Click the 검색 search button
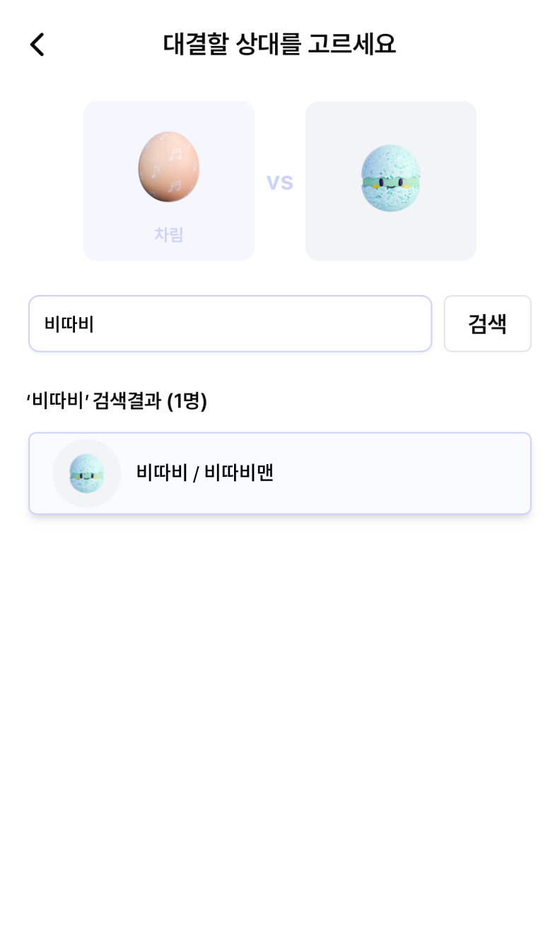Image resolution: width=560 pixels, height=941 pixels. (x=487, y=323)
